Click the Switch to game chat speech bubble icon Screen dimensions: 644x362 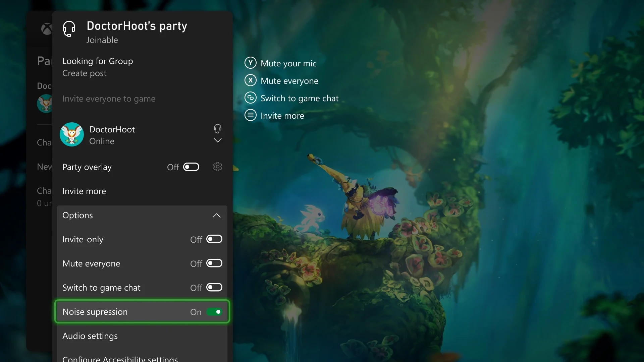tap(251, 98)
